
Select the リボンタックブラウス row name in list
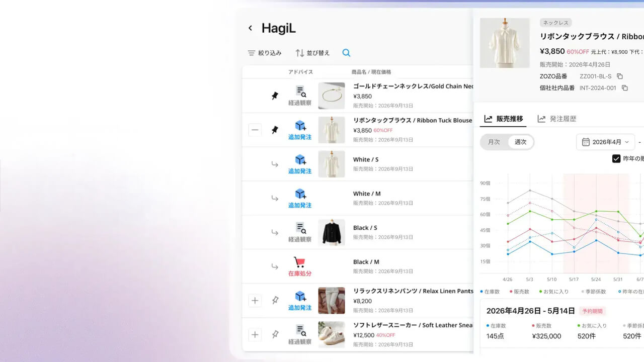click(x=413, y=121)
